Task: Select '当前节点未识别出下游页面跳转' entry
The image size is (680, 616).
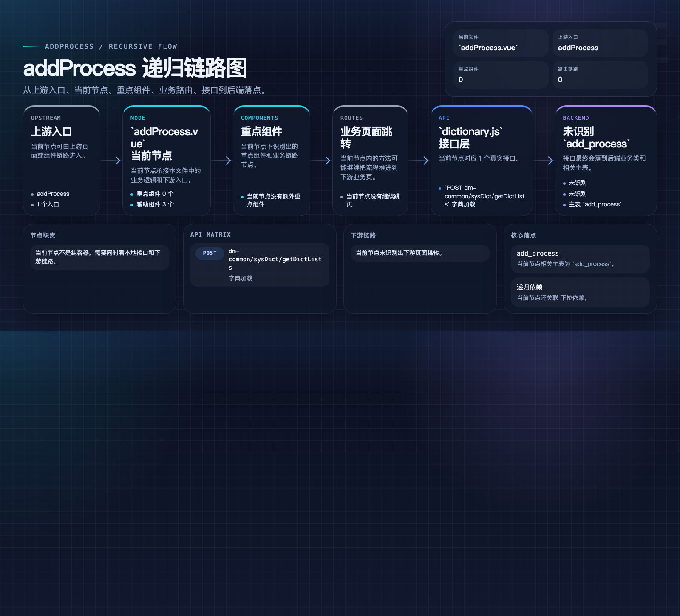Action: (x=420, y=253)
